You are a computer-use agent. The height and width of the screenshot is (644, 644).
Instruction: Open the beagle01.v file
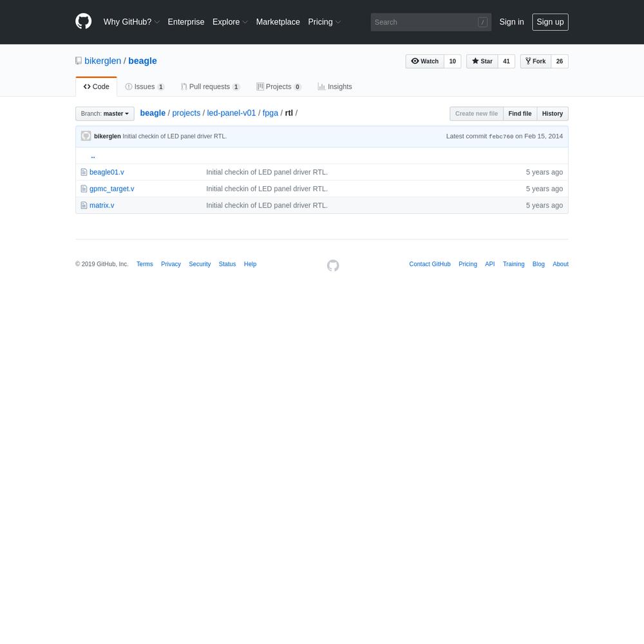click(x=107, y=172)
